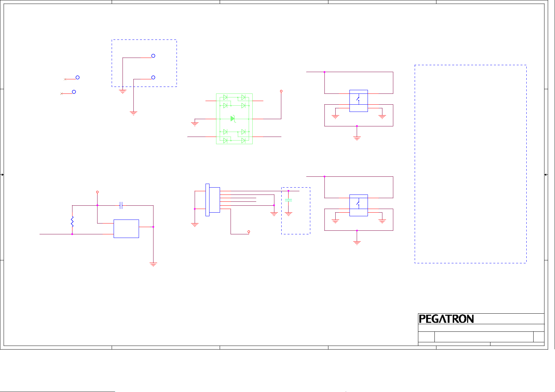
Task: Select upper test point circle with crossed wire
Action: [x=77, y=78]
